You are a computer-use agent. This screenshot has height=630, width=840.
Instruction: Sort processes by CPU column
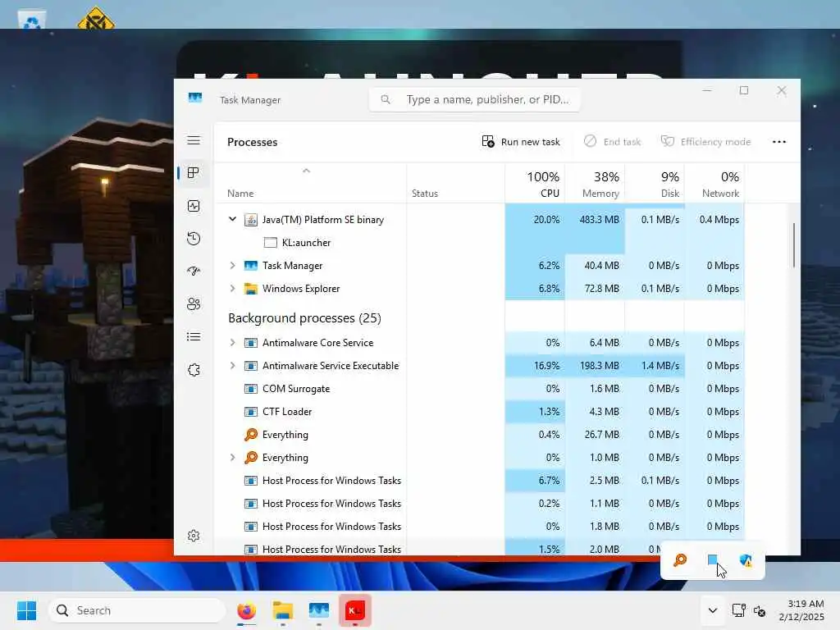point(535,184)
